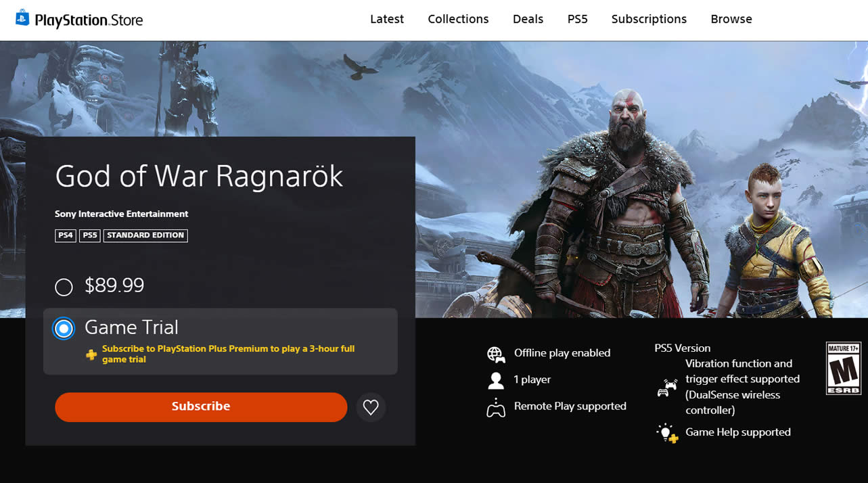Click the Offline play enabled globe icon

pos(496,354)
